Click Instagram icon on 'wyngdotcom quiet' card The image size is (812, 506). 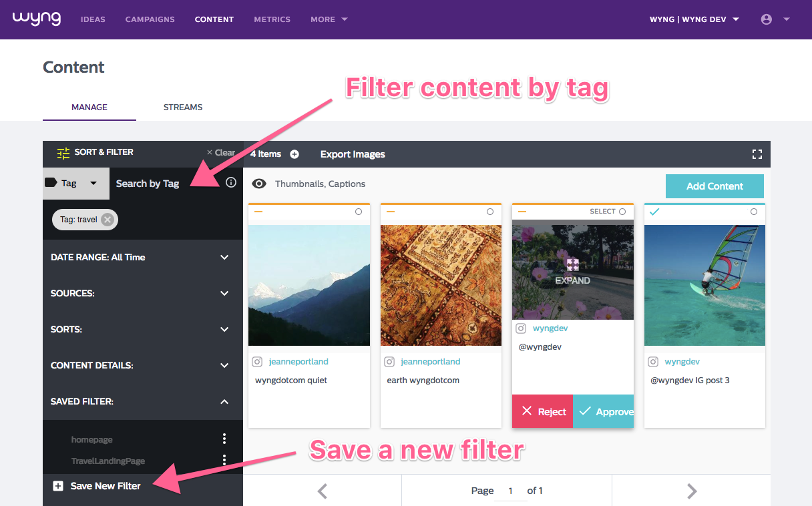pos(257,362)
